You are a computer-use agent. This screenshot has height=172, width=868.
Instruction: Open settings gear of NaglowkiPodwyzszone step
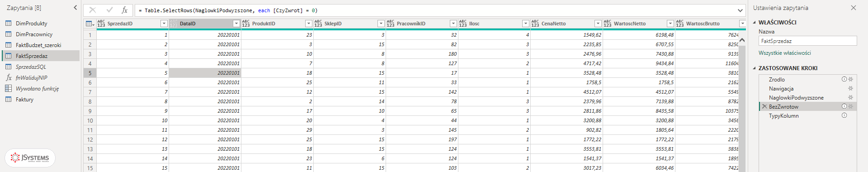point(851,97)
